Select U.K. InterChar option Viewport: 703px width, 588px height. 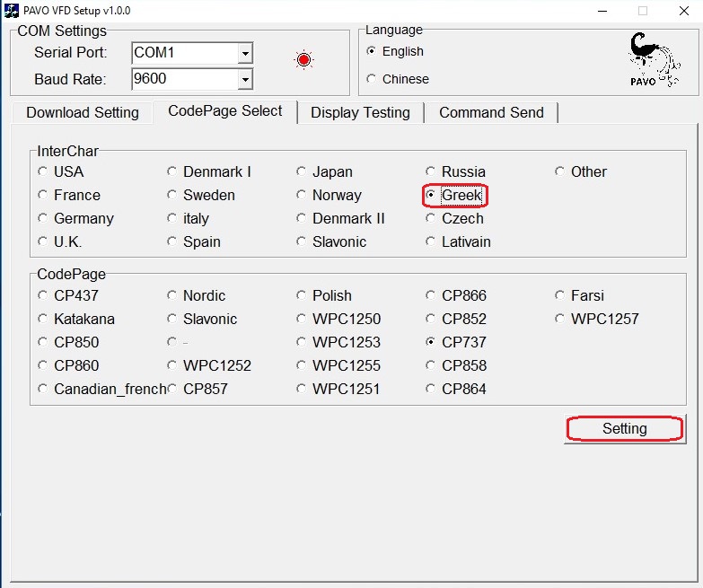(x=60, y=241)
